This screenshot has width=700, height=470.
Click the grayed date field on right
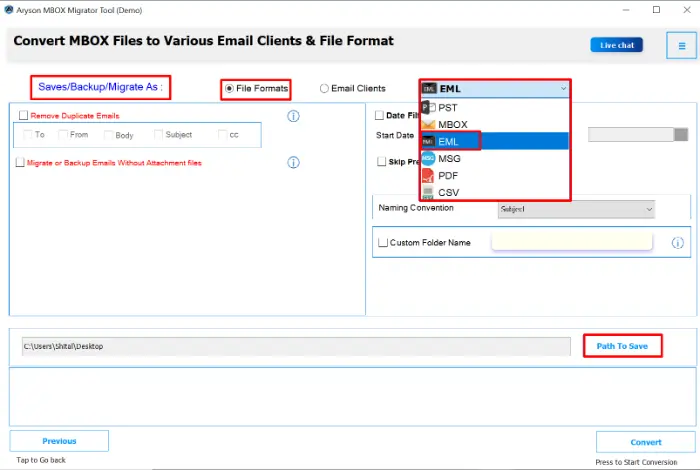631,134
